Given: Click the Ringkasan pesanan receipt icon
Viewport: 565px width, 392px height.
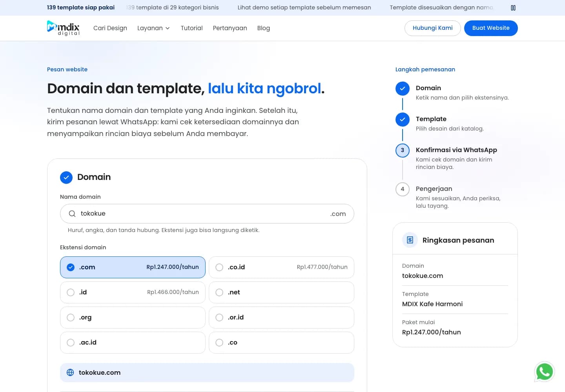Looking at the screenshot, I should (x=410, y=240).
